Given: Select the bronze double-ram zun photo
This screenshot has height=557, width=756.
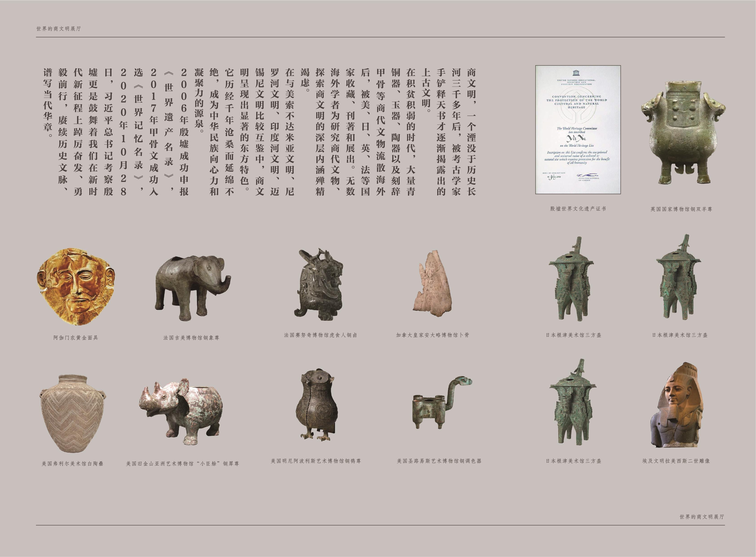Looking at the screenshot, I should [683, 132].
